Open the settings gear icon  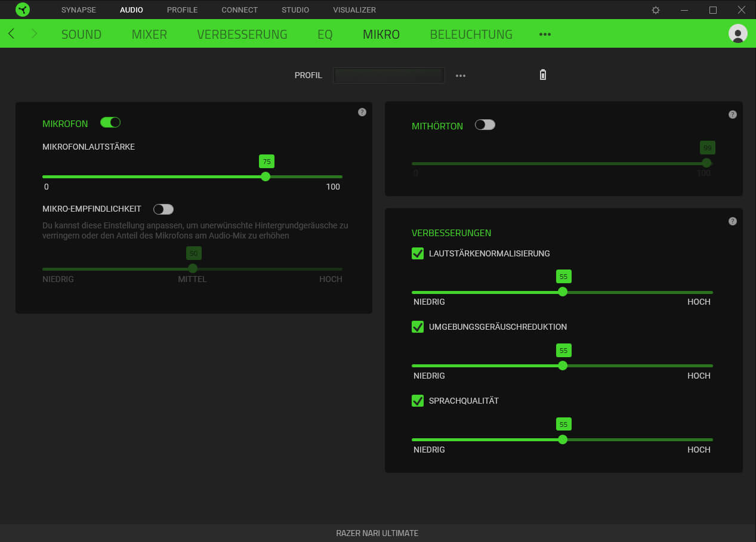pos(656,10)
